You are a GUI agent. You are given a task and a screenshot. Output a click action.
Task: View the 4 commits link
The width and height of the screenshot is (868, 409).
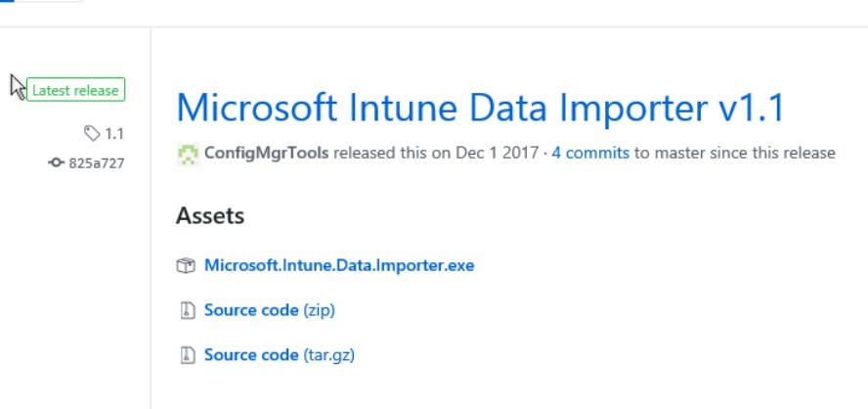tap(590, 153)
